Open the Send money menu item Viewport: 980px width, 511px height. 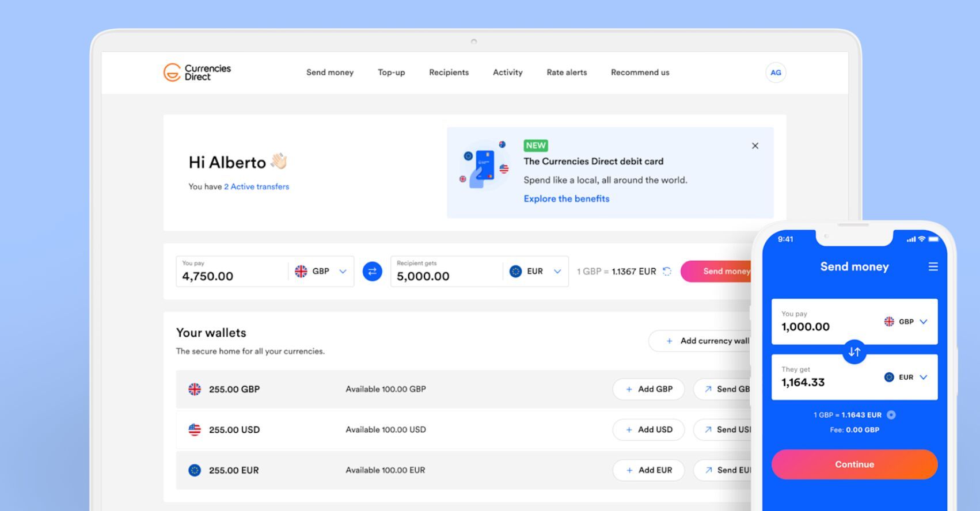[330, 73]
